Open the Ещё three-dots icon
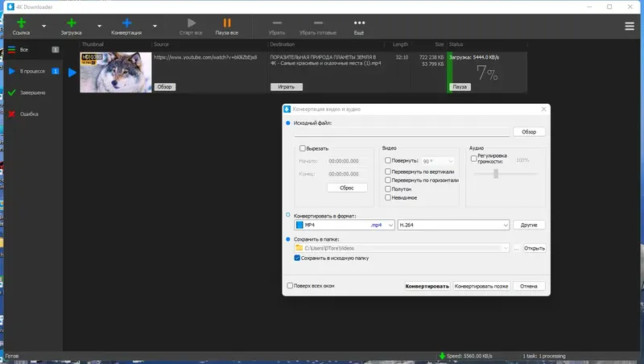The width and height of the screenshot is (644, 364). click(359, 23)
